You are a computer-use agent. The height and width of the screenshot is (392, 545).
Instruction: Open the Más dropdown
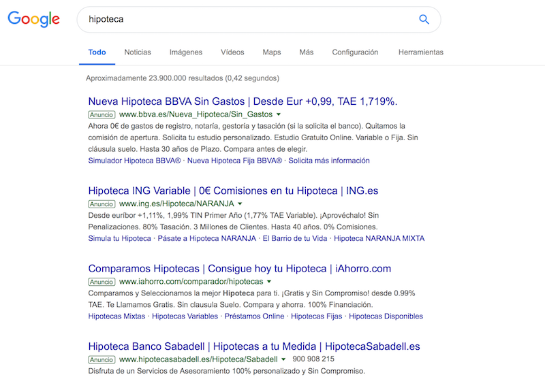306,52
